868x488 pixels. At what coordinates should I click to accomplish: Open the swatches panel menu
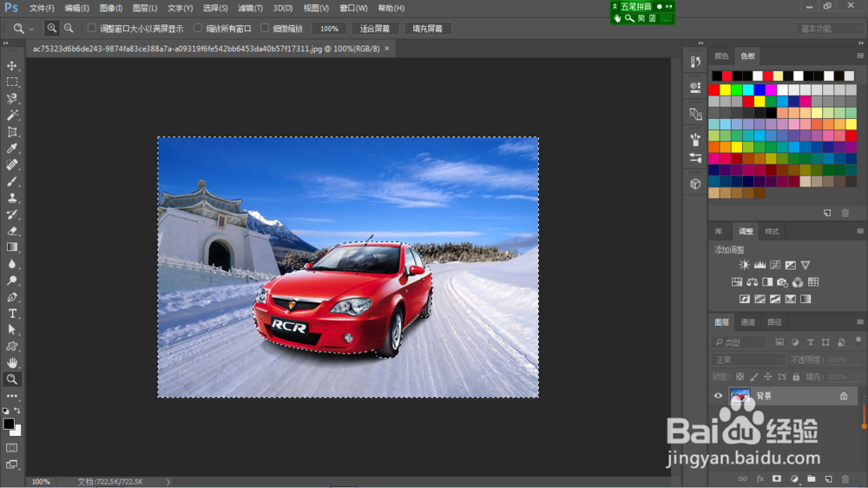[x=859, y=56]
